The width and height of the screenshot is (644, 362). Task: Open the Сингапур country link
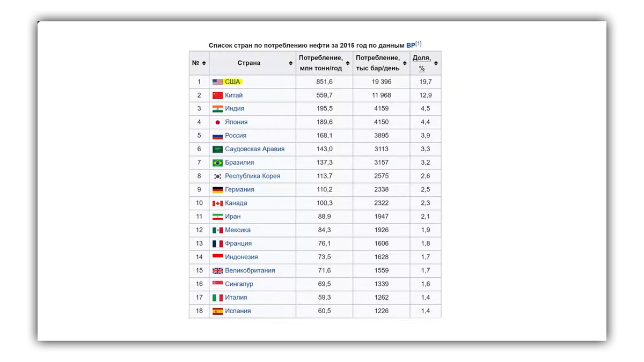pyautogui.click(x=239, y=284)
